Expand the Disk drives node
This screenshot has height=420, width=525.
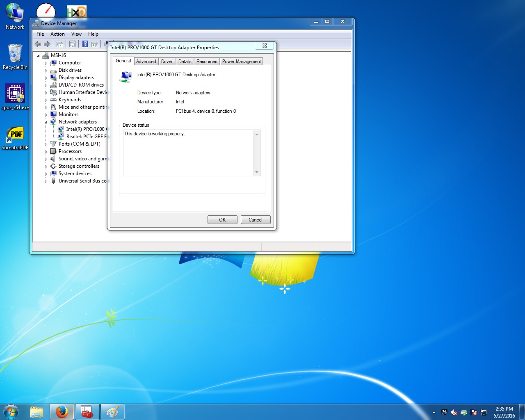click(46, 71)
